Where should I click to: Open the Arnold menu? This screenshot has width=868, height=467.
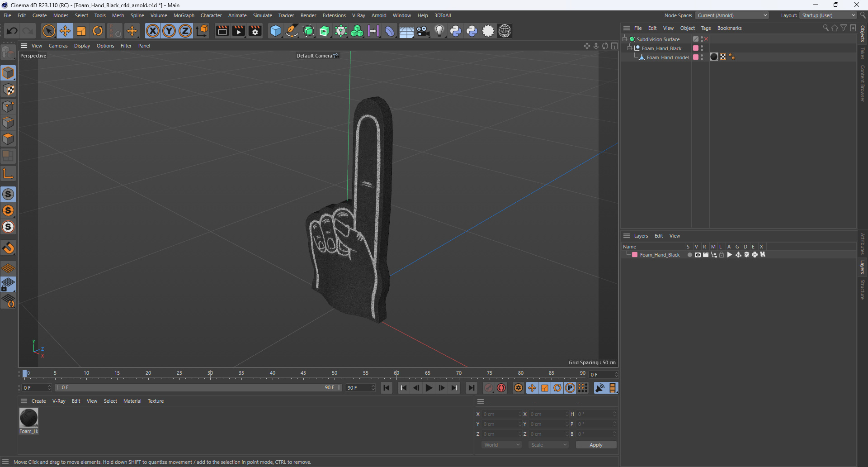tap(379, 15)
